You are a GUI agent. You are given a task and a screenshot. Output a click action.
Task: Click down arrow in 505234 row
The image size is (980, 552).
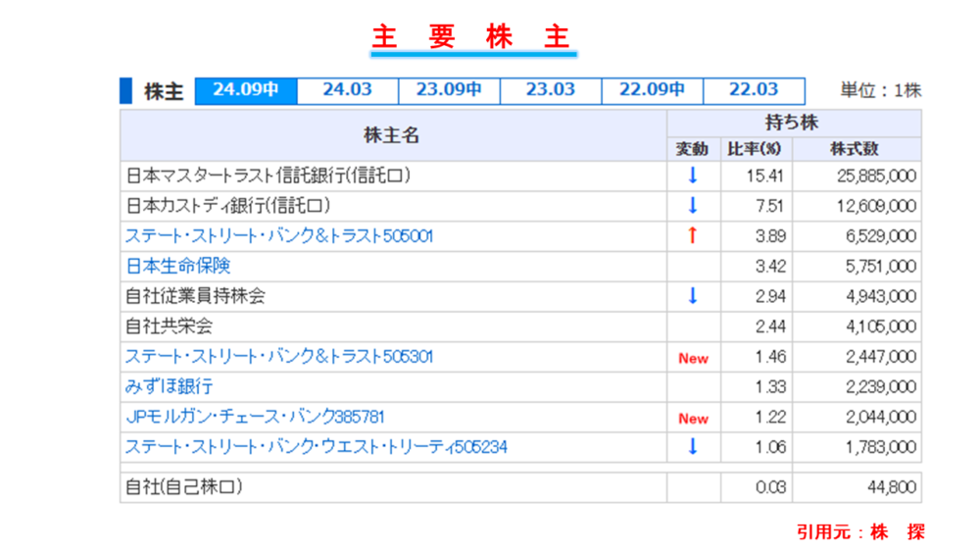(693, 446)
